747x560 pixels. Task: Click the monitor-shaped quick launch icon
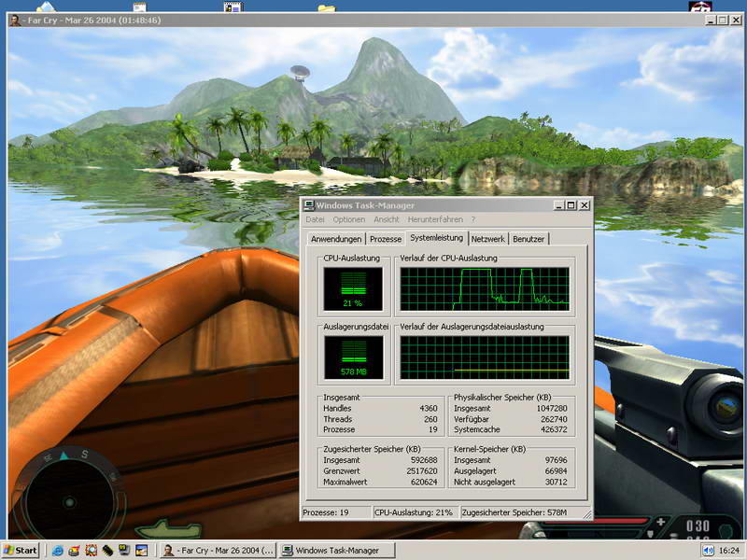(x=124, y=551)
